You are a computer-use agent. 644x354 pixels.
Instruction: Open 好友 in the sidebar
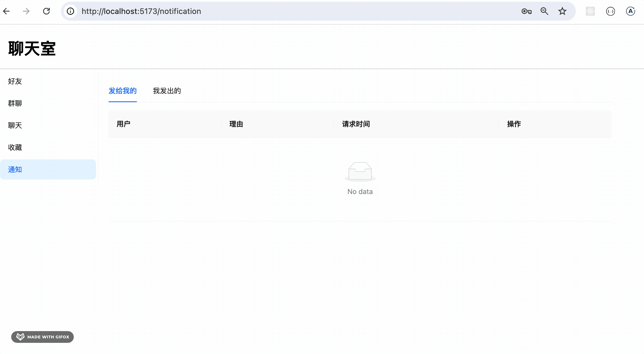(15, 81)
